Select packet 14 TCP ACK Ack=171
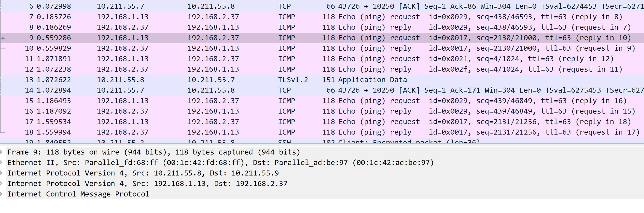This screenshot has width=644, height=213. [x=322, y=90]
